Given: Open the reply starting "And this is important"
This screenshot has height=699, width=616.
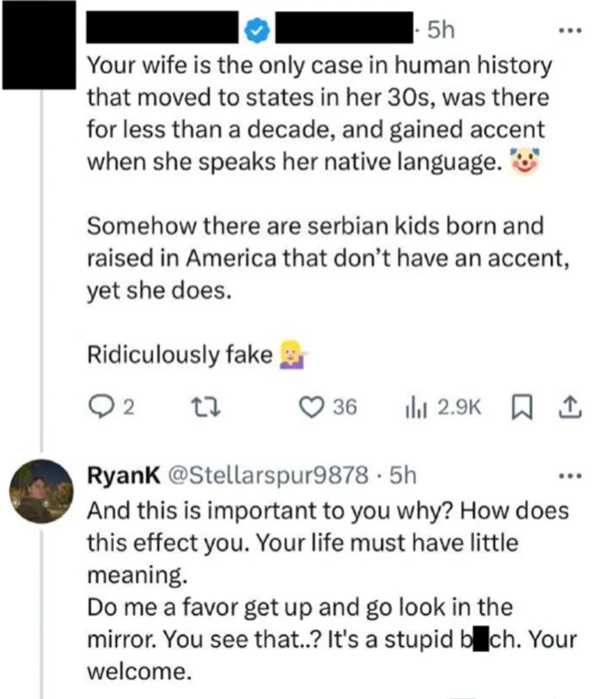Looking at the screenshot, I should tap(327, 546).
